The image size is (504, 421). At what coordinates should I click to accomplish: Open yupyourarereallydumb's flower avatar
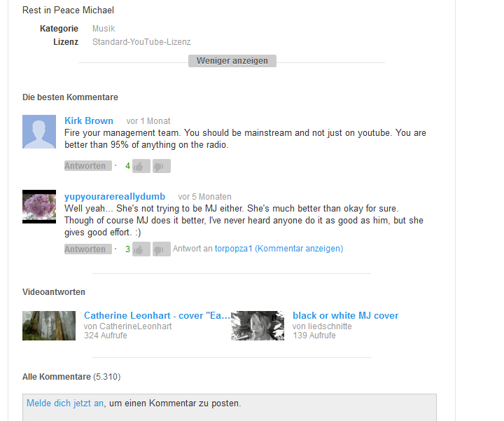click(39, 207)
